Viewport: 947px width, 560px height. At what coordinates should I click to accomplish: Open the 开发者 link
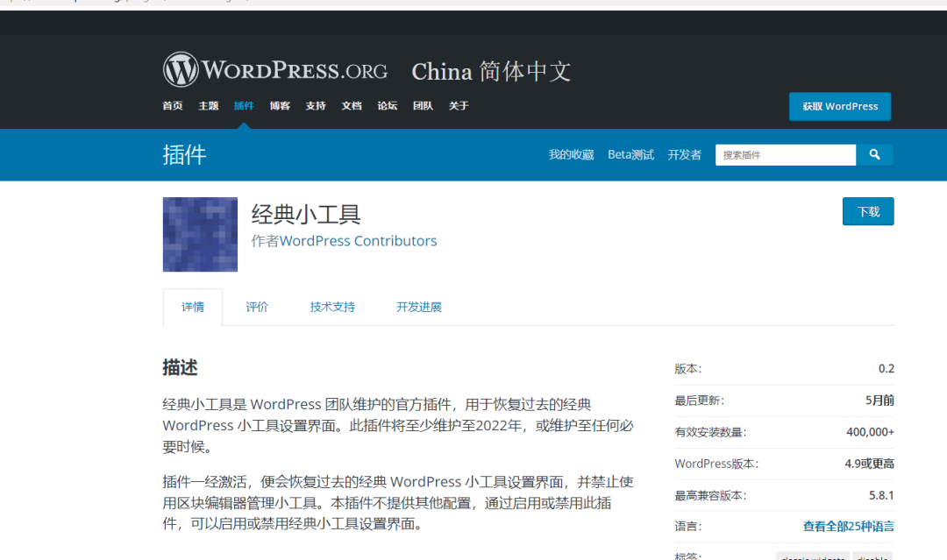(x=684, y=155)
